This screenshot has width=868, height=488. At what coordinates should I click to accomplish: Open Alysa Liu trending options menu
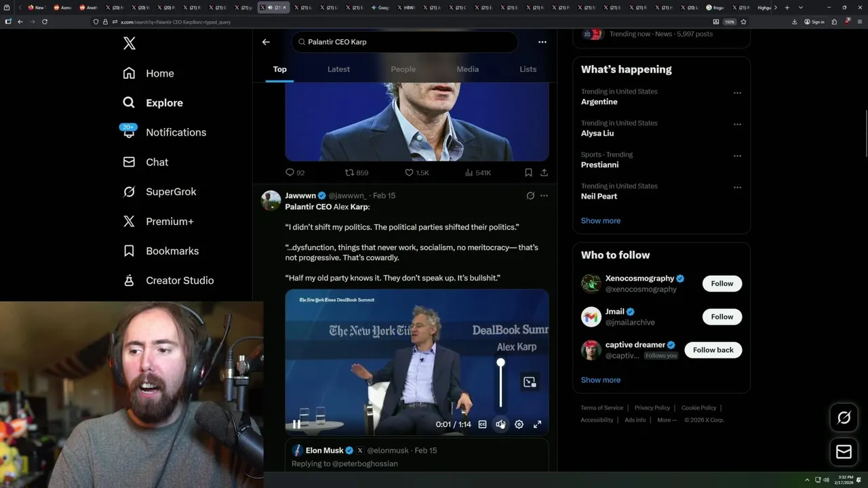pos(737,125)
